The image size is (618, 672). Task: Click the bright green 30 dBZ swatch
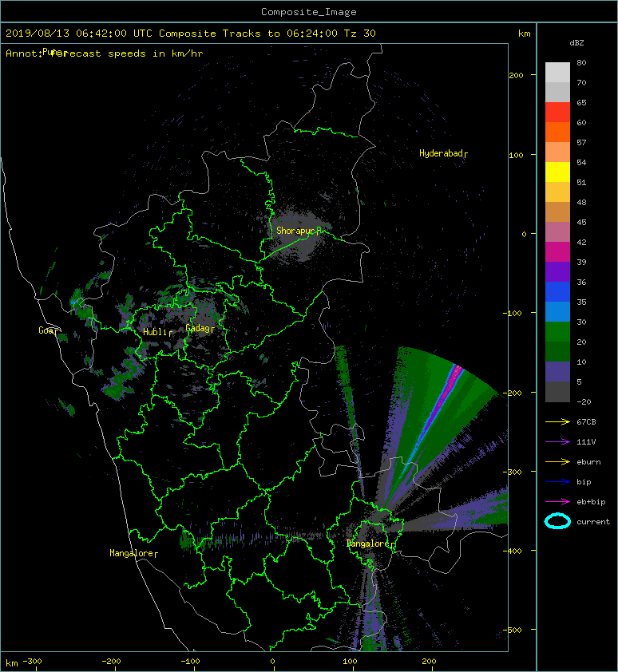(x=557, y=331)
